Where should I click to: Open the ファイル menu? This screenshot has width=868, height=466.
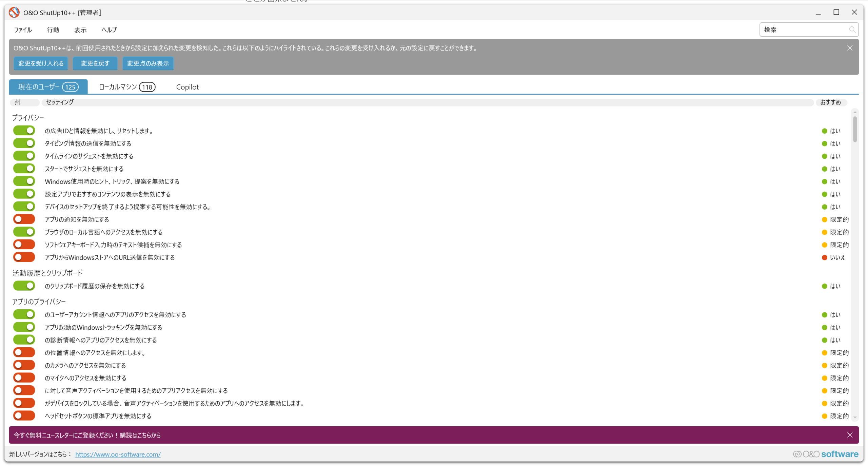(x=23, y=30)
